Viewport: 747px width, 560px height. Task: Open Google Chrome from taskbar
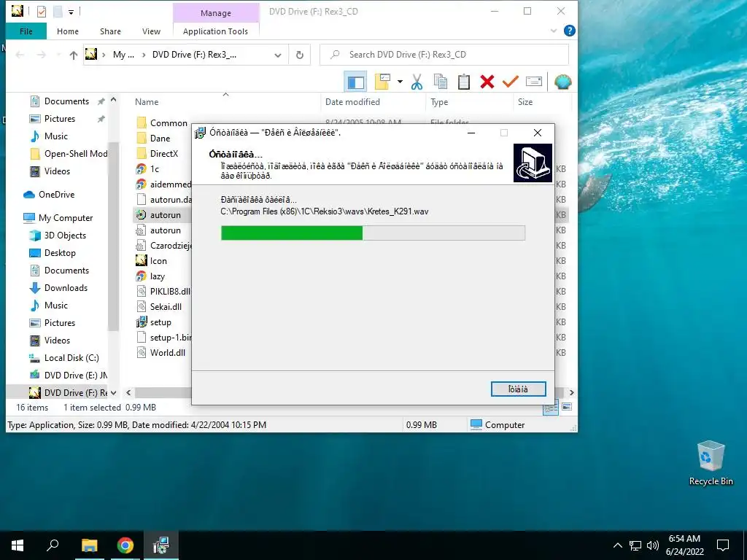[125, 545]
